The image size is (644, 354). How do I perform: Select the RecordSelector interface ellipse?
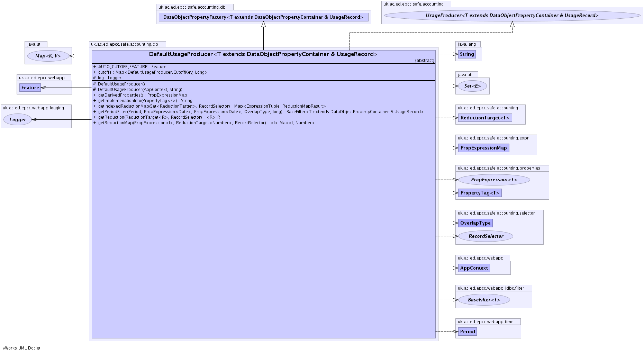(x=486, y=236)
